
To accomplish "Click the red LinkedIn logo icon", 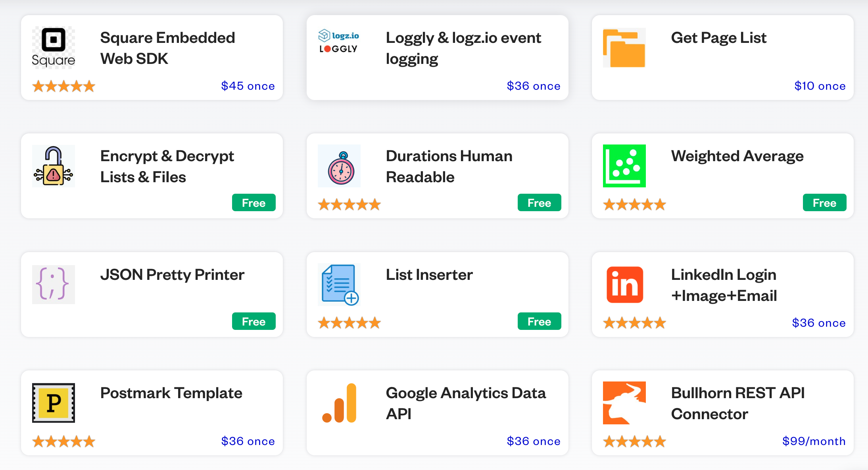I will point(624,285).
